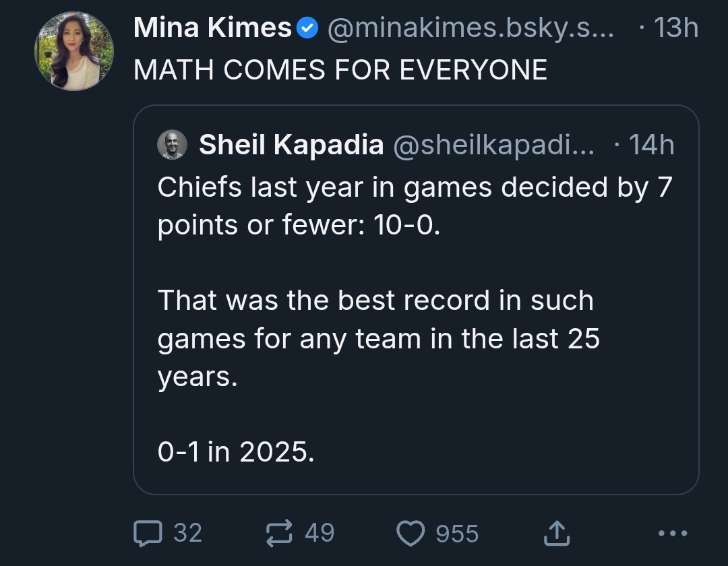This screenshot has height=566, width=728.
Task: Click the 13h post timestamp
Action: click(x=676, y=28)
